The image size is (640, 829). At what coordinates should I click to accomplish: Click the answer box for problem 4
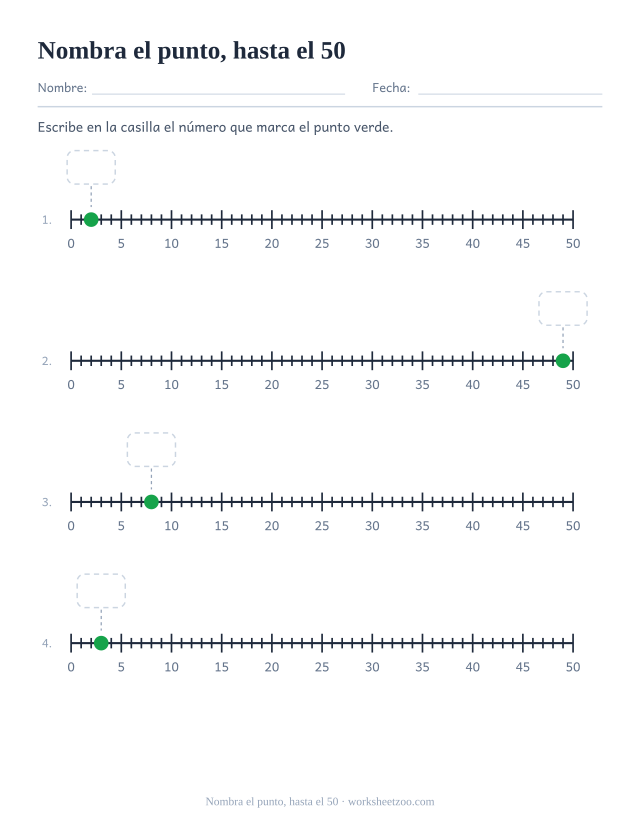click(x=101, y=591)
